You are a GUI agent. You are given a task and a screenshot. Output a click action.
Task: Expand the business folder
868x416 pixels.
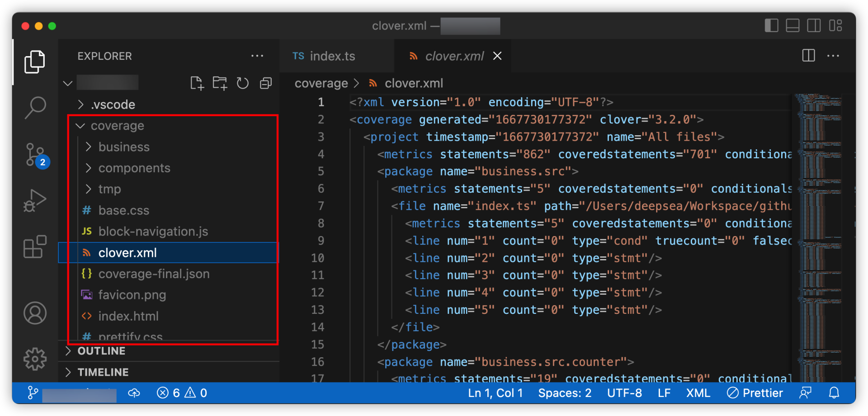tap(124, 147)
